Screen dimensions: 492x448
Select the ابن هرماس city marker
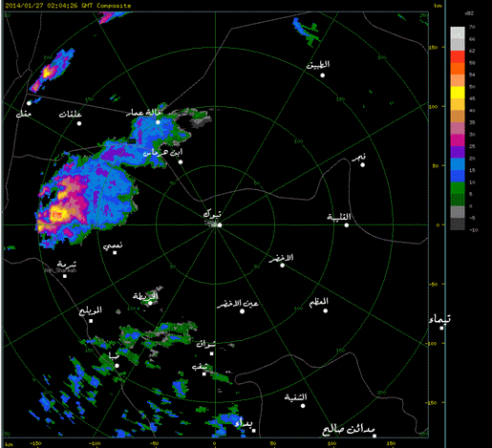(x=181, y=162)
